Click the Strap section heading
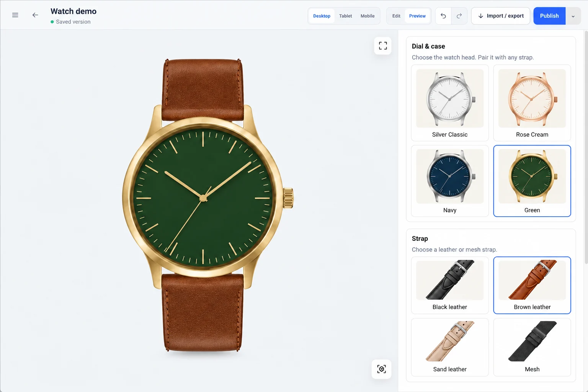The height and width of the screenshot is (392, 588). click(x=420, y=238)
